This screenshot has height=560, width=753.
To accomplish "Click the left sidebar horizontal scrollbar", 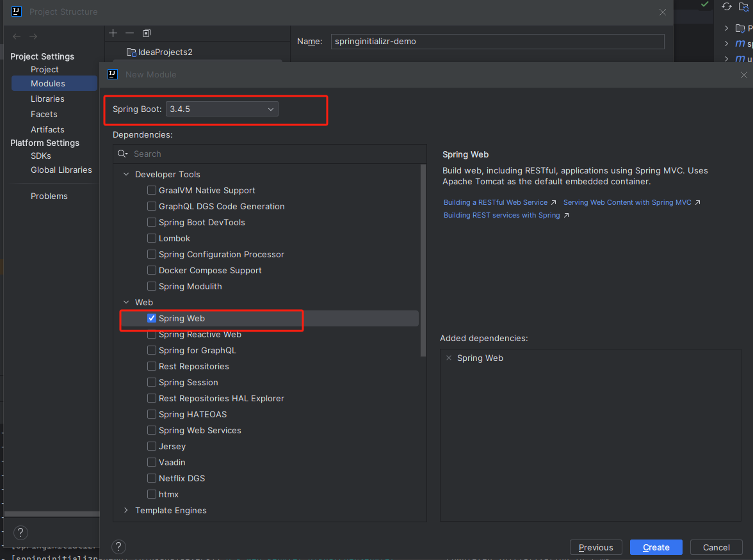I will (52, 514).
